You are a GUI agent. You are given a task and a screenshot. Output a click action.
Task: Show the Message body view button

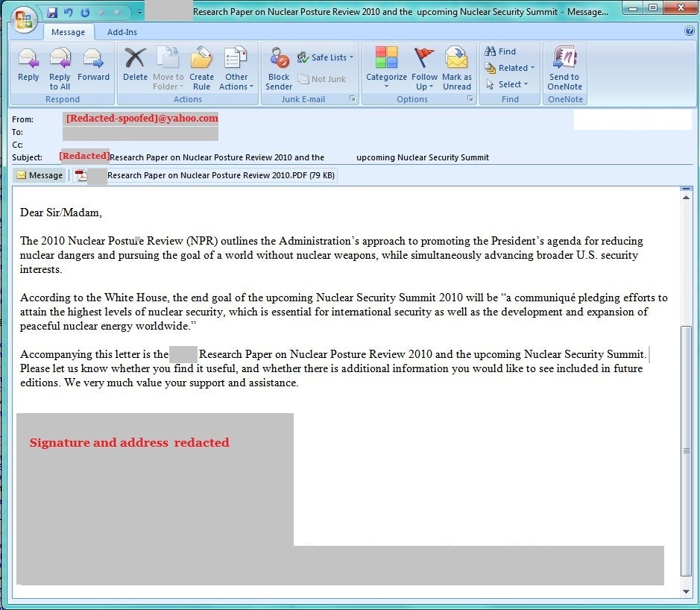point(40,175)
